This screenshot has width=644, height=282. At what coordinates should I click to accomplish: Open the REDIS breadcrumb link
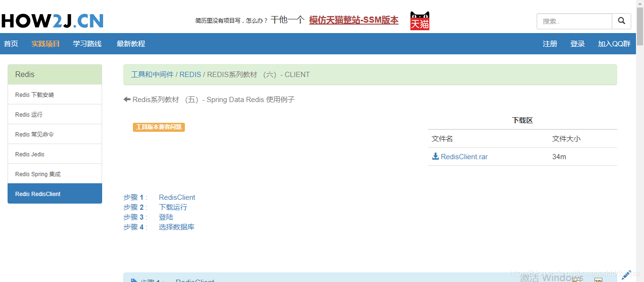point(190,75)
